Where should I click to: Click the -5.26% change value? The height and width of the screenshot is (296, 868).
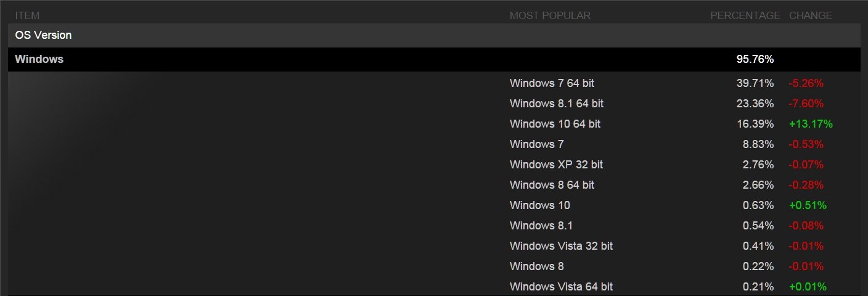click(806, 83)
